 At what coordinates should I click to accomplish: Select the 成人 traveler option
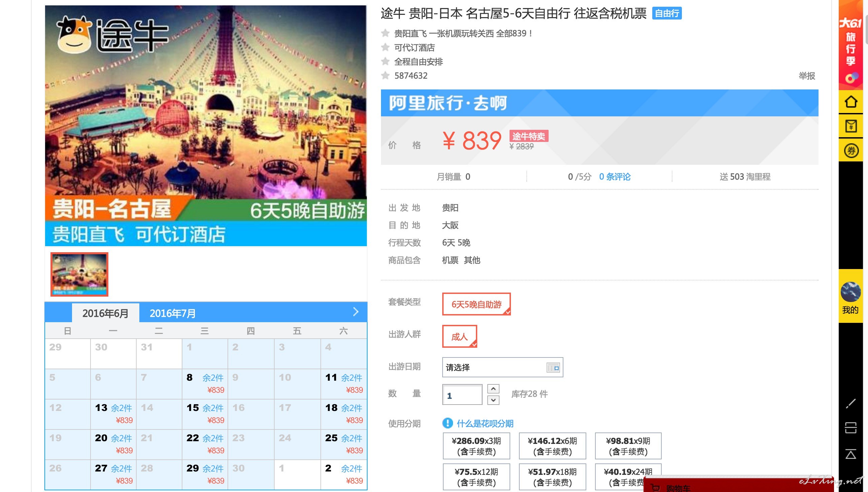(459, 337)
